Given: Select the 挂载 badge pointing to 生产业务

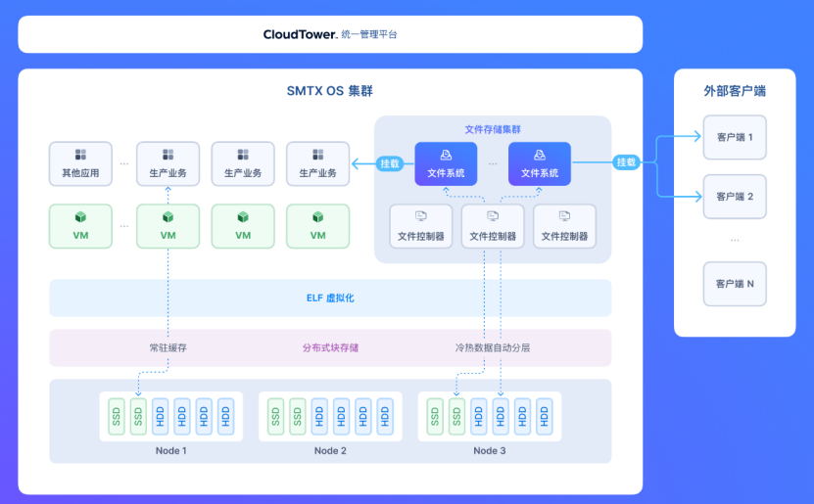Looking at the screenshot, I should pyautogui.click(x=389, y=163).
